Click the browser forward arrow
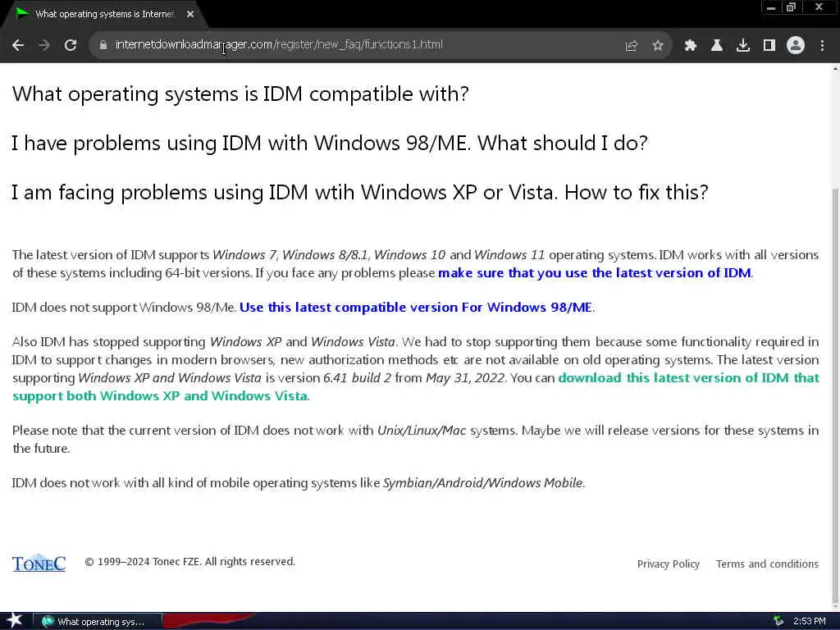 (x=44, y=45)
